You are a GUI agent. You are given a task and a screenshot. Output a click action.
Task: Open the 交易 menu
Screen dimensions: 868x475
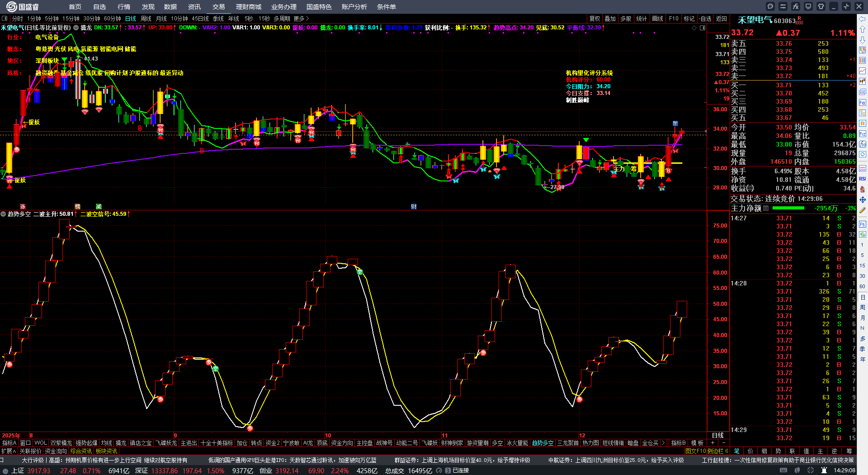point(219,7)
